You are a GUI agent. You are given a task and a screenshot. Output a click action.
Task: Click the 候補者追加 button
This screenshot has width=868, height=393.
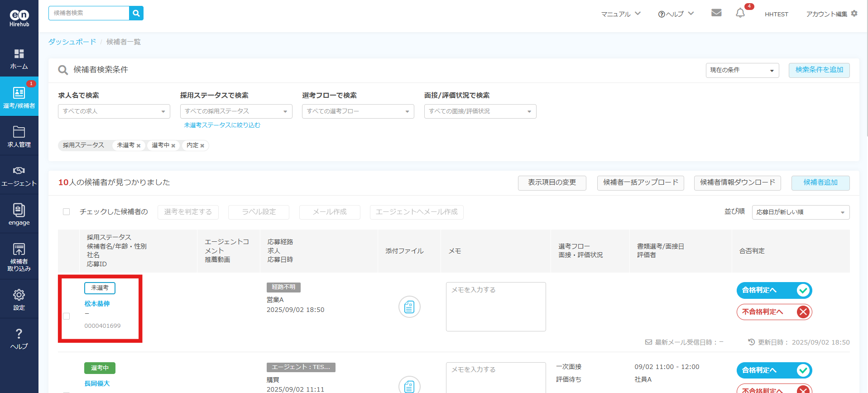tap(820, 182)
